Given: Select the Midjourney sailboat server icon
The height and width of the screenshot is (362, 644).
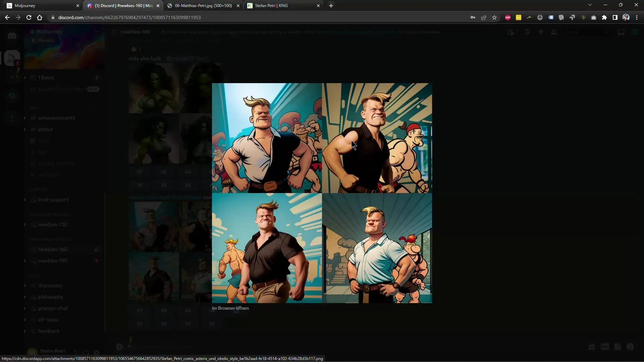Looking at the screenshot, I should [x=12, y=58].
